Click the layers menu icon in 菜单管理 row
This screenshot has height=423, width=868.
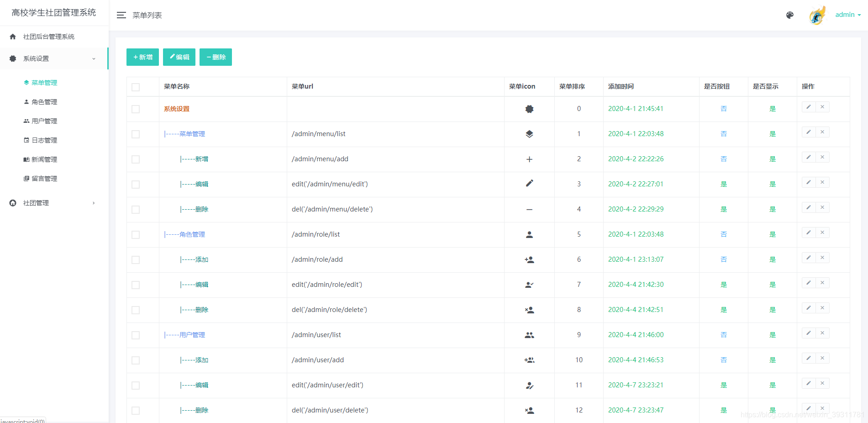[x=529, y=134]
